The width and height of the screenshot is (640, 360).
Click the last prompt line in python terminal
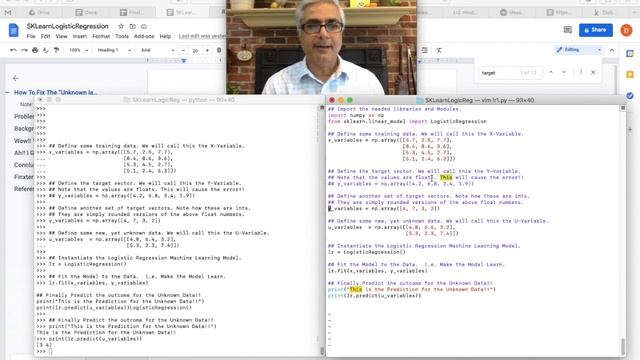pyautogui.click(x=44, y=351)
